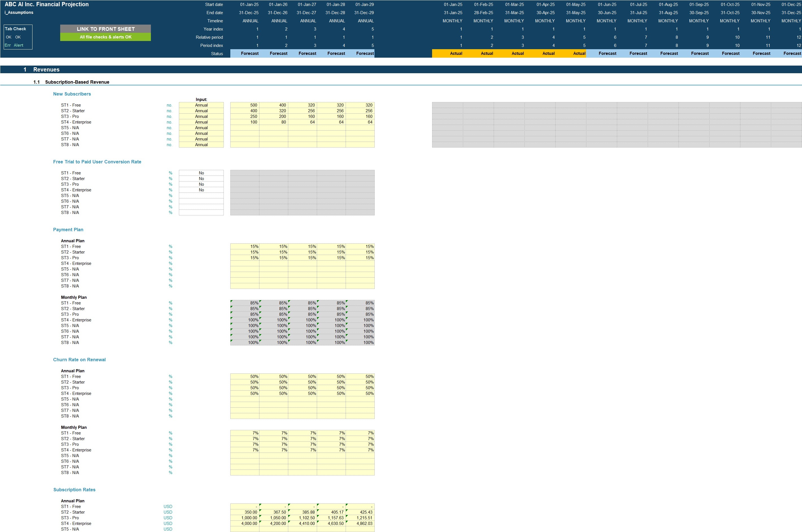Image resolution: width=802 pixels, height=532 pixels.
Task: Select the Forecast status cell for annual 2025
Action: [245, 54]
